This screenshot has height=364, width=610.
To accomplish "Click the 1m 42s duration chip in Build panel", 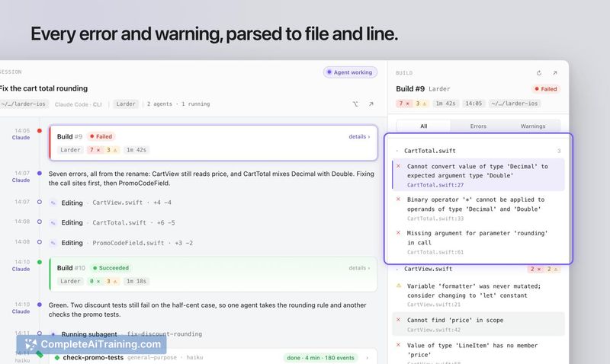I will 445,104.
